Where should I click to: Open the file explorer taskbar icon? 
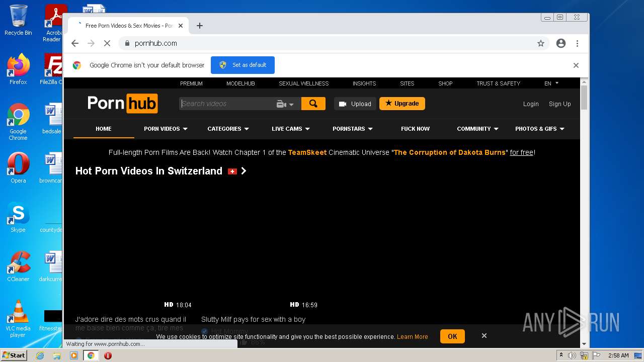(57, 355)
